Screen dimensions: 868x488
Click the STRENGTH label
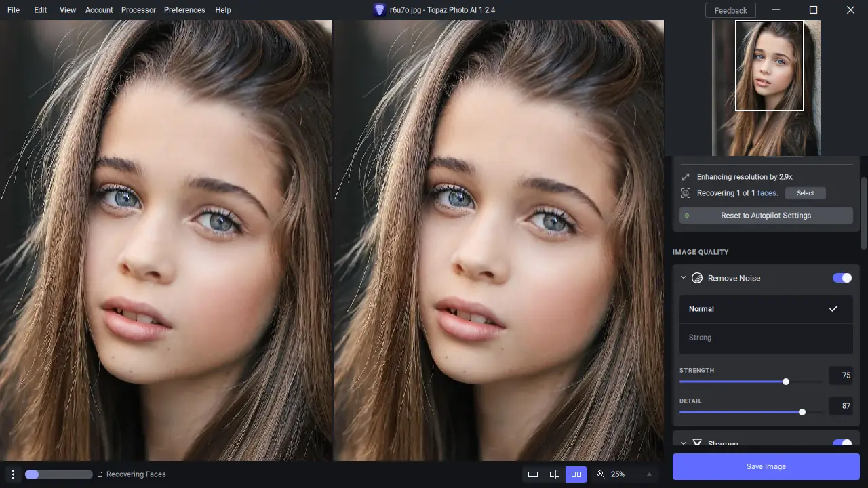point(696,371)
